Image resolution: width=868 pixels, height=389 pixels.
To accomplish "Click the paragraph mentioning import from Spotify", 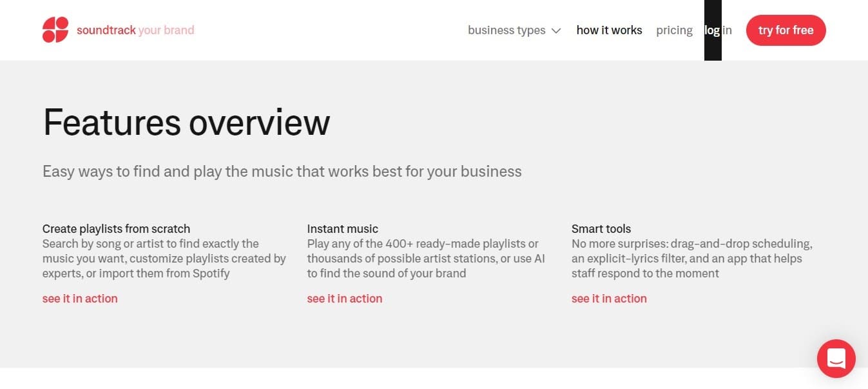I will (164, 259).
